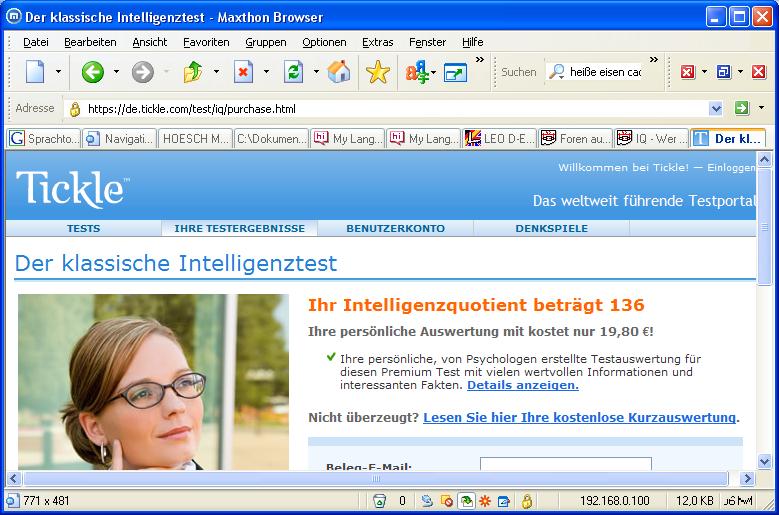This screenshot has height=515, width=779.
Task: Go back with the green arrow
Action: [92, 72]
